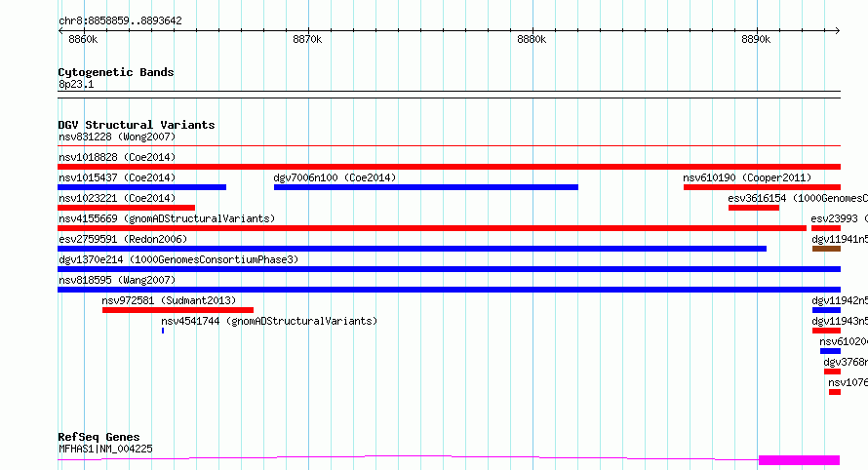Click the nsv831228 (Wong2007) variant label

pos(117,137)
